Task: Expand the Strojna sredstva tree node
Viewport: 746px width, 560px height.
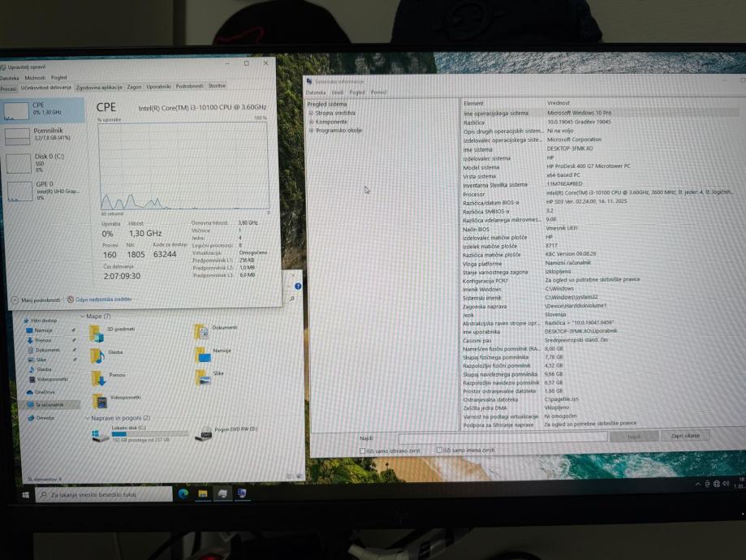Action: click(x=311, y=114)
